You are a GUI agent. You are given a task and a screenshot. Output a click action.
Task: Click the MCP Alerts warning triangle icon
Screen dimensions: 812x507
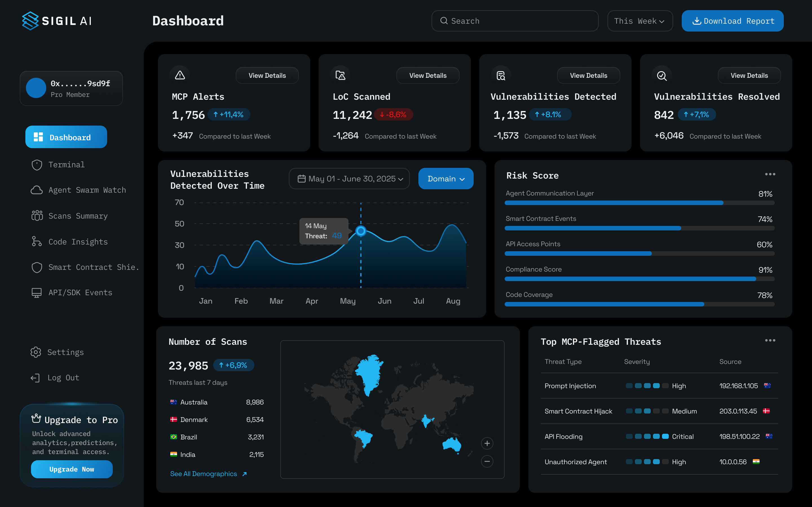point(180,75)
